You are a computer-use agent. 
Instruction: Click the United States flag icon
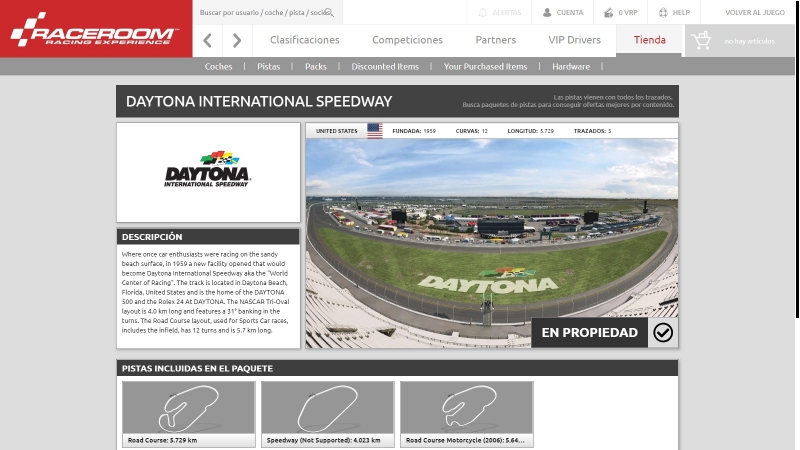(x=374, y=131)
